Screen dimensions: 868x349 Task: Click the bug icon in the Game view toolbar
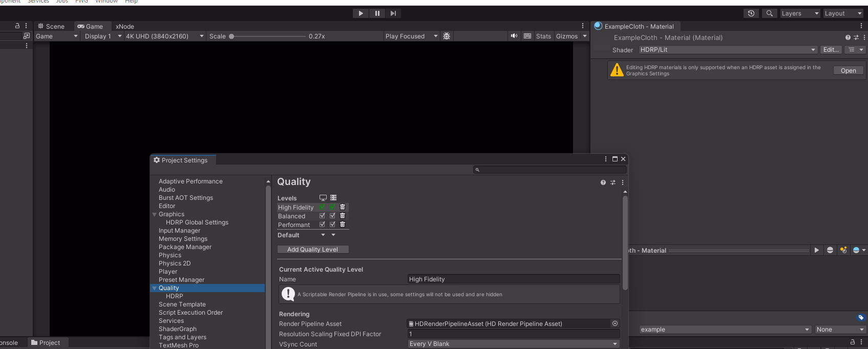(447, 36)
